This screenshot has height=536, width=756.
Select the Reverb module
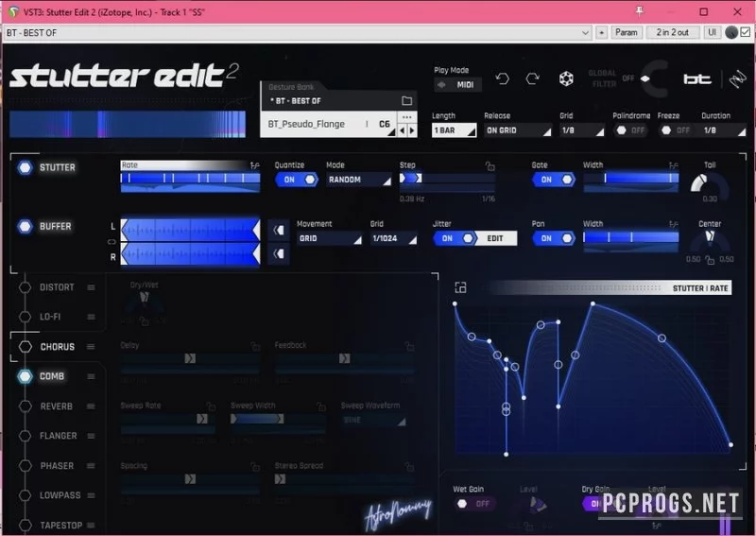coord(57,406)
